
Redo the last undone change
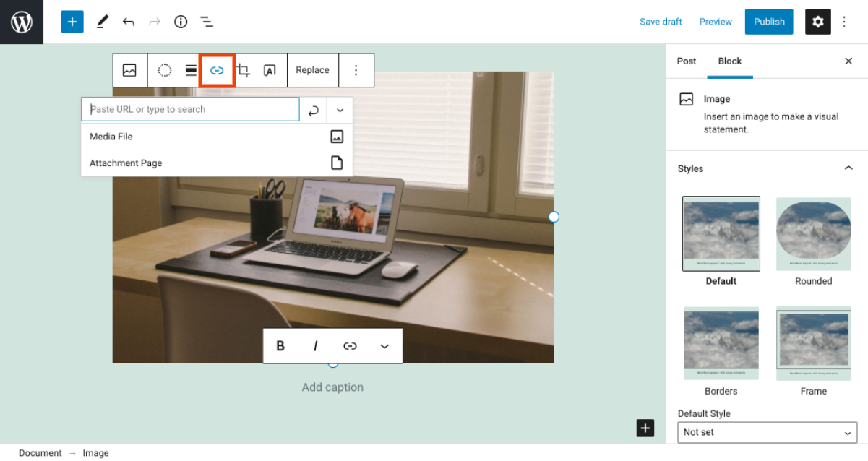coord(155,22)
